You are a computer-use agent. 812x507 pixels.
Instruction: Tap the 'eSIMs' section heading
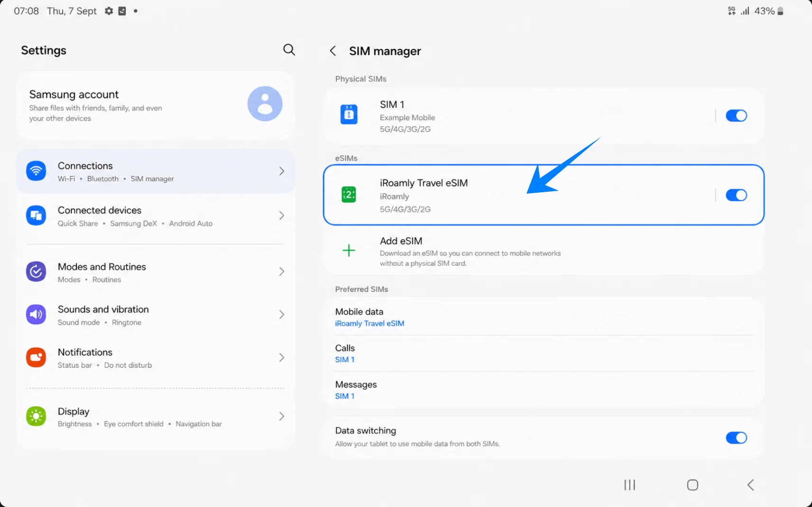[346, 158]
